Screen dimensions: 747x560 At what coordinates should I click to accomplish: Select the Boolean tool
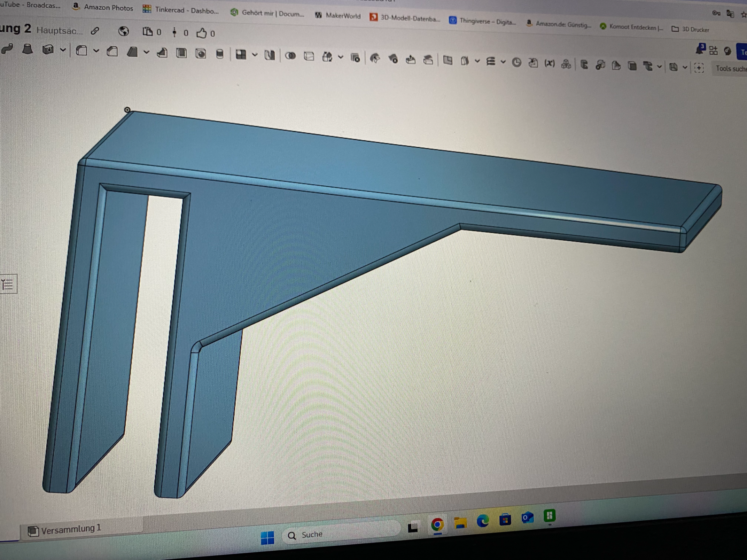(290, 56)
